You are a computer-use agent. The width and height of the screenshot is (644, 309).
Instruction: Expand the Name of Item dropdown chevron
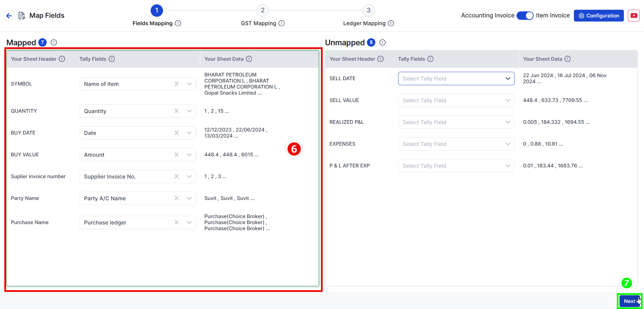[x=189, y=84]
